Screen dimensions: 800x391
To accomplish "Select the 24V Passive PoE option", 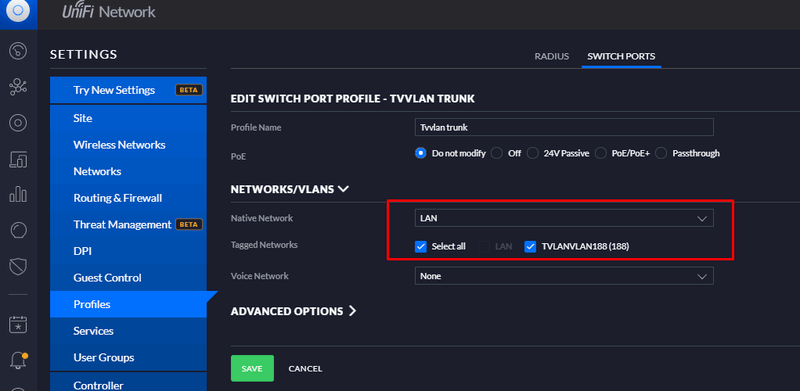I will [x=533, y=153].
